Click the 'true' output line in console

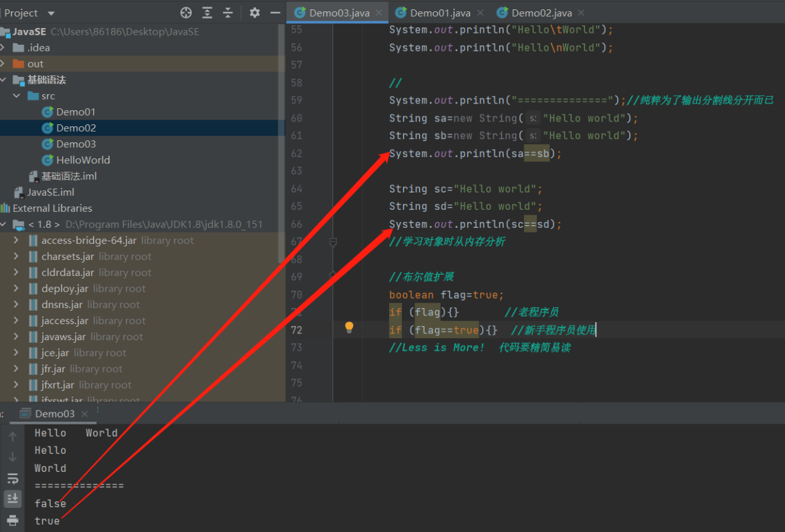[47, 521]
